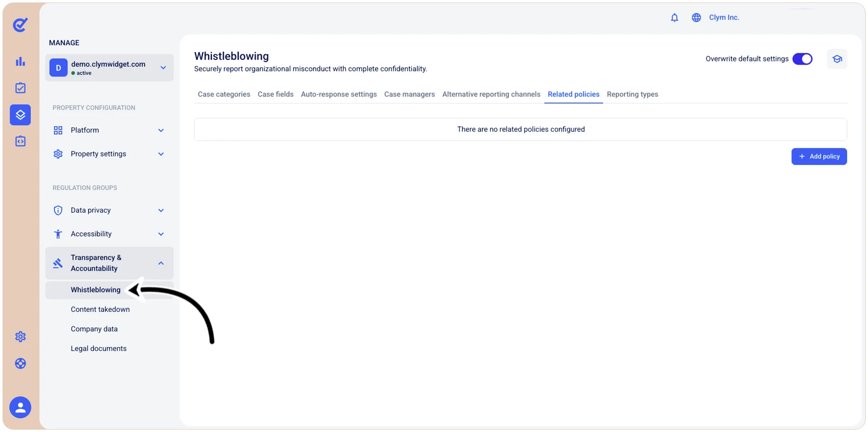Expand the Accessibility chevron

[x=161, y=234]
